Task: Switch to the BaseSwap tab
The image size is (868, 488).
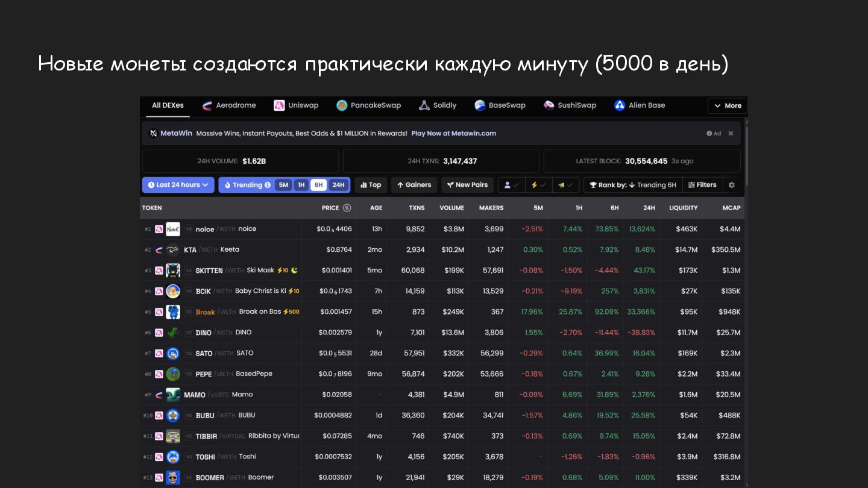Action: (500, 105)
